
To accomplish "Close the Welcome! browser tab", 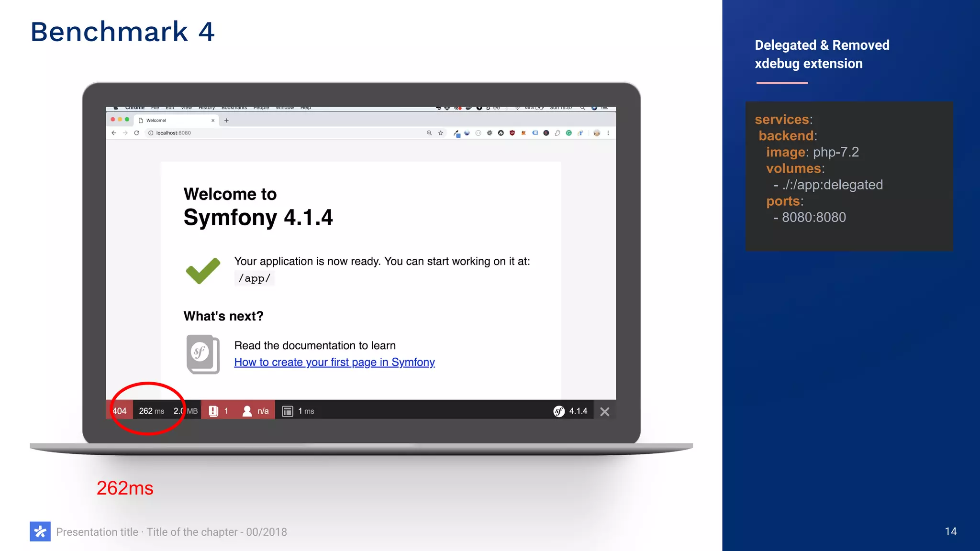I will pyautogui.click(x=213, y=121).
